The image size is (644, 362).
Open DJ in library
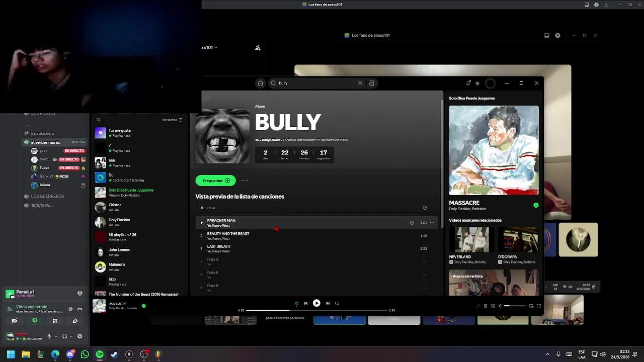(138, 177)
